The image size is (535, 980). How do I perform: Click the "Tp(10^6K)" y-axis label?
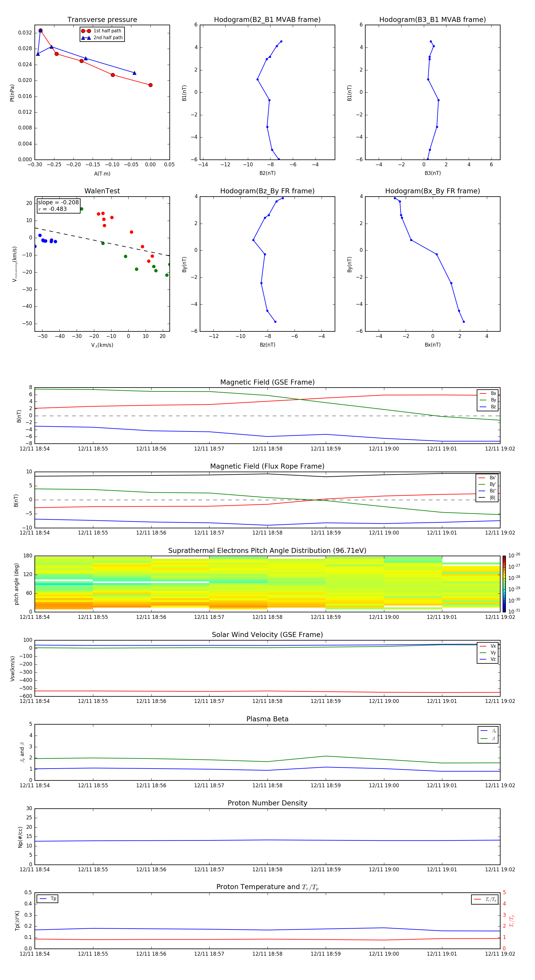tap(17, 921)
